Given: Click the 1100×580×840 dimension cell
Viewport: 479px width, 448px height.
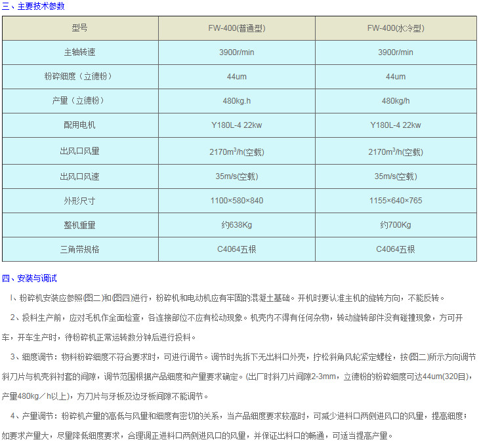Looking at the screenshot, I should pos(237,201).
